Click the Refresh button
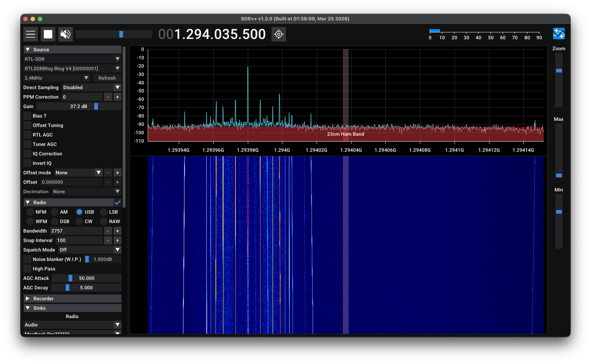Screen dimensions: 591x364 click(x=107, y=78)
